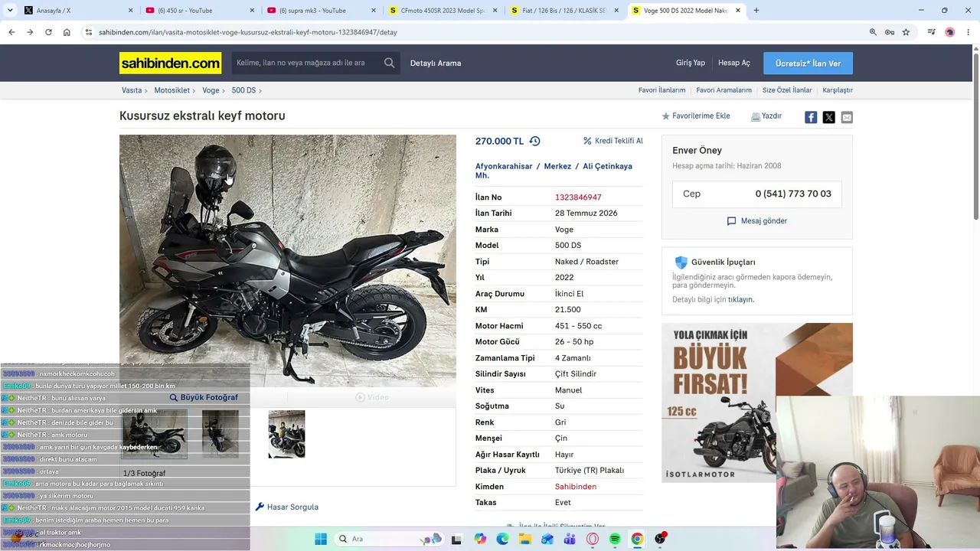Open a new browser tab
Image resolution: width=980 pixels, height=551 pixels.
[x=756, y=11]
